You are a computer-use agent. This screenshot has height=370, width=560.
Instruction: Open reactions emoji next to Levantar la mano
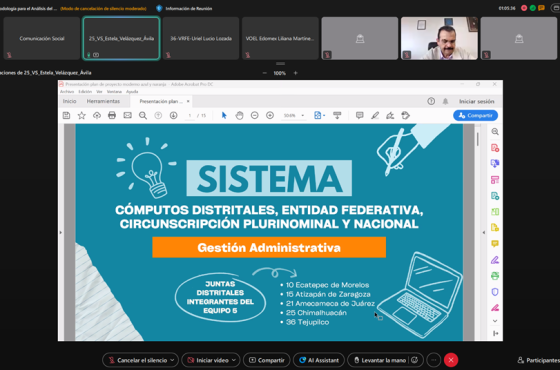(x=414, y=360)
